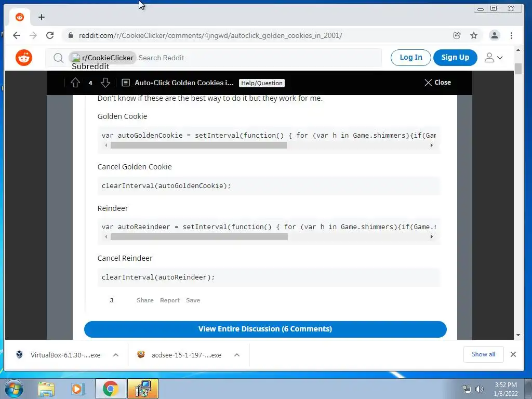Switch to Chrome in the taskbar
Image resolution: width=532 pixels, height=399 pixels.
(110, 389)
